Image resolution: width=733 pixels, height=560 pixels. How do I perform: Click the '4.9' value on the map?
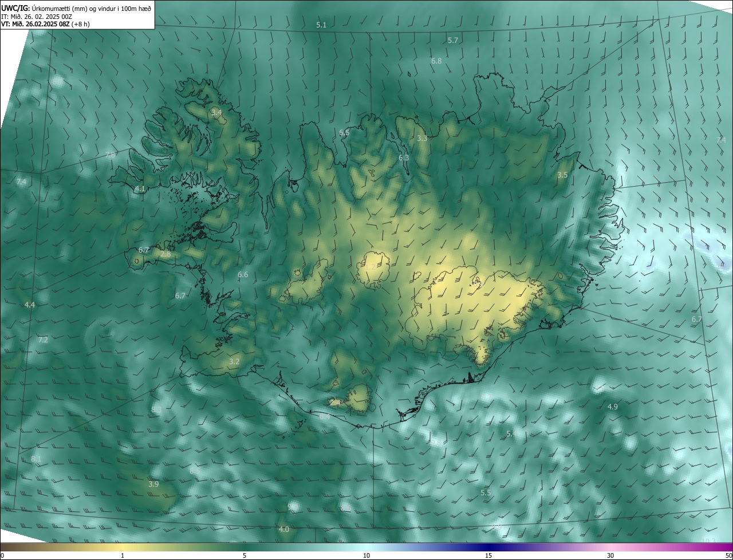pos(613,407)
